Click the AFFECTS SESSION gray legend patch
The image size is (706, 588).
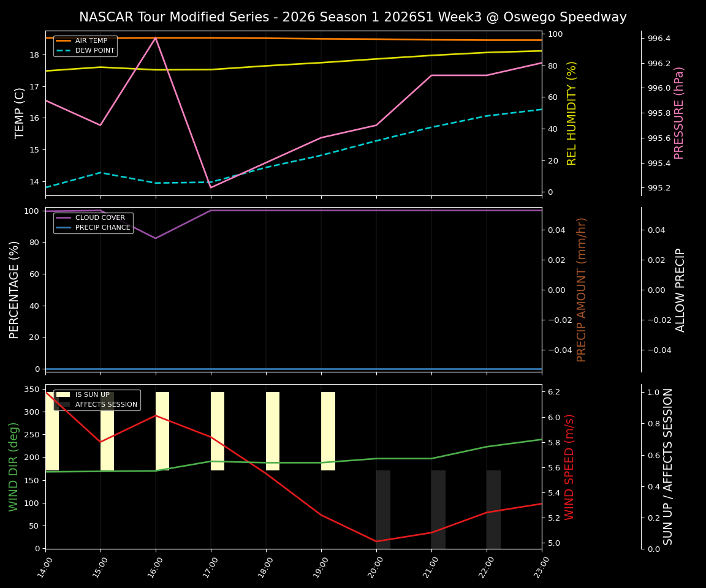click(x=63, y=404)
